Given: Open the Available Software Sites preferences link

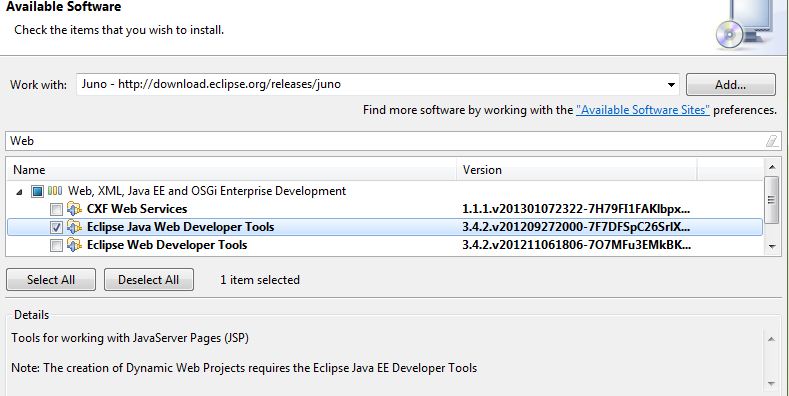Looking at the screenshot, I should click(643, 110).
